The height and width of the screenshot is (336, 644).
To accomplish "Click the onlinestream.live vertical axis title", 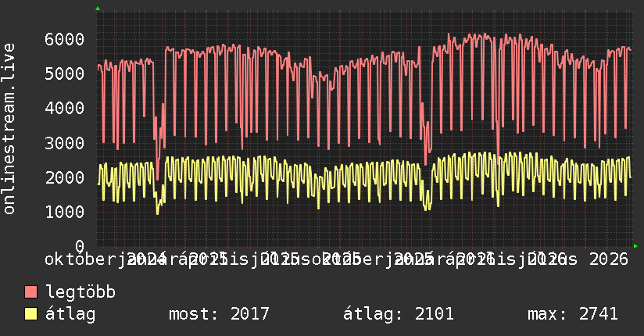I will click(x=9, y=129).
